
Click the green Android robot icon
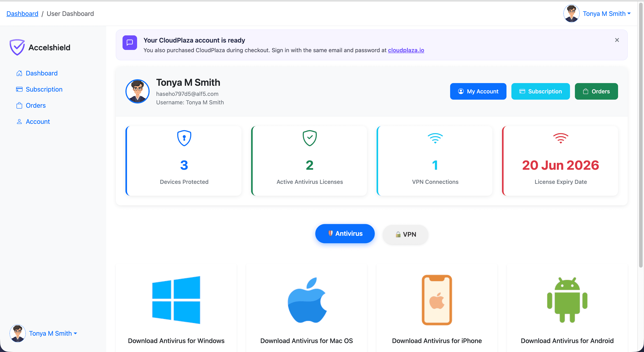(567, 300)
